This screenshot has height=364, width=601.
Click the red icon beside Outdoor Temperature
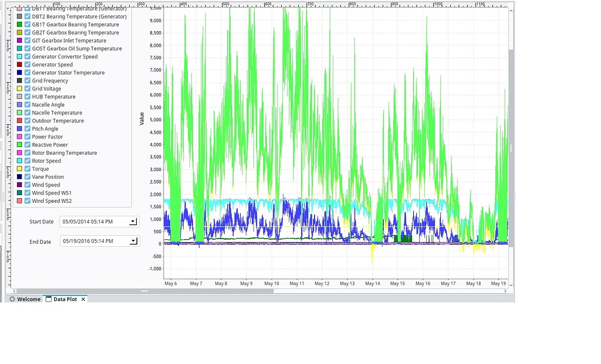coord(19,120)
